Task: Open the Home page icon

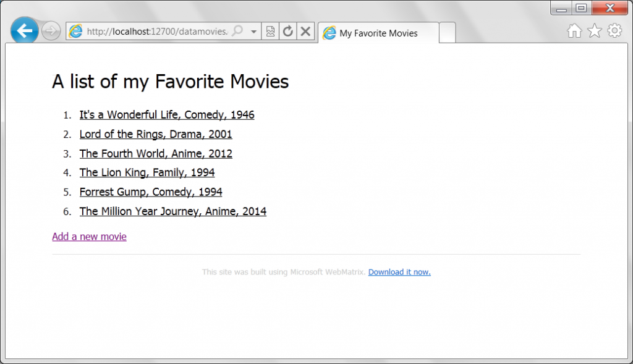Action: point(574,31)
